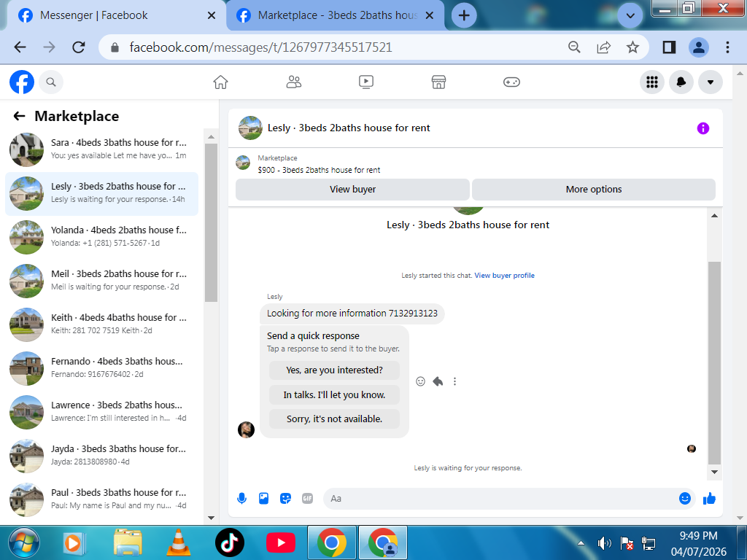Click Lesly's profile picture in chat header

250,128
